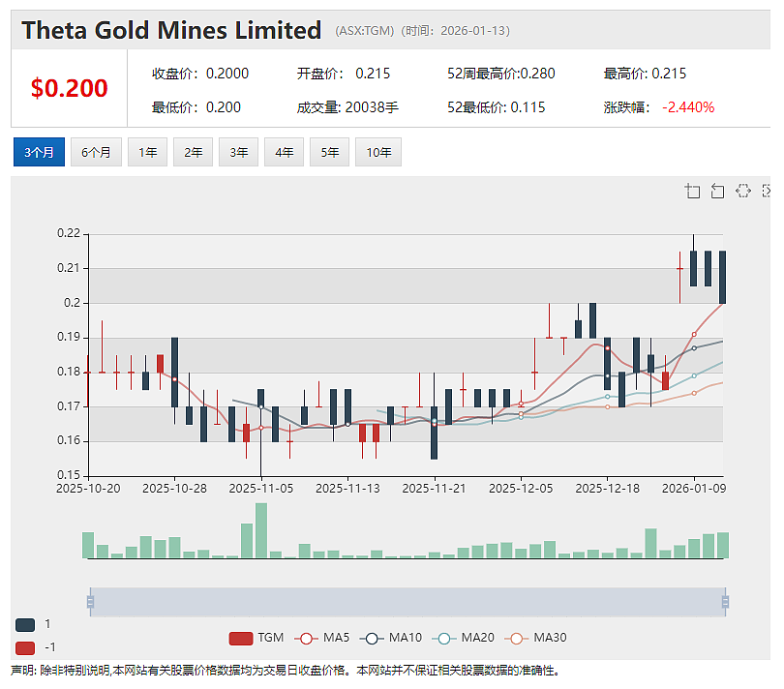Open the 3年 chart range
784x689 pixels.
click(238, 152)
